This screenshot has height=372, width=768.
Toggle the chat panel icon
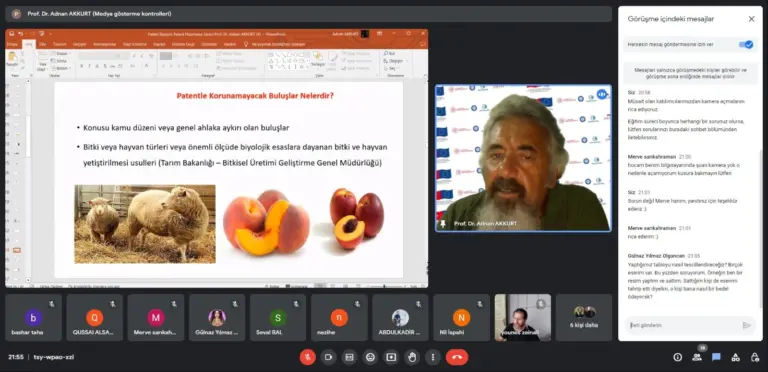tap(716, 357)
